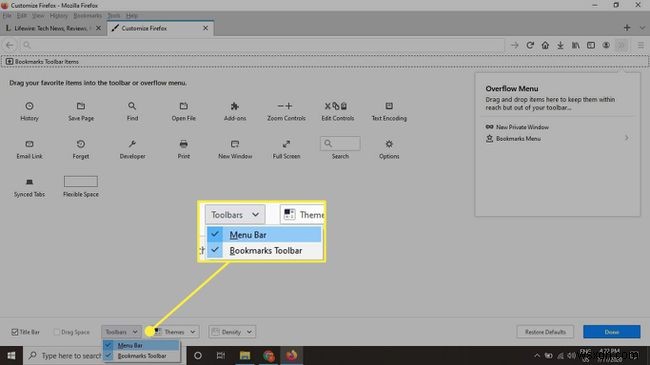
Task: Select the History customize item
Action: (29, 111)
